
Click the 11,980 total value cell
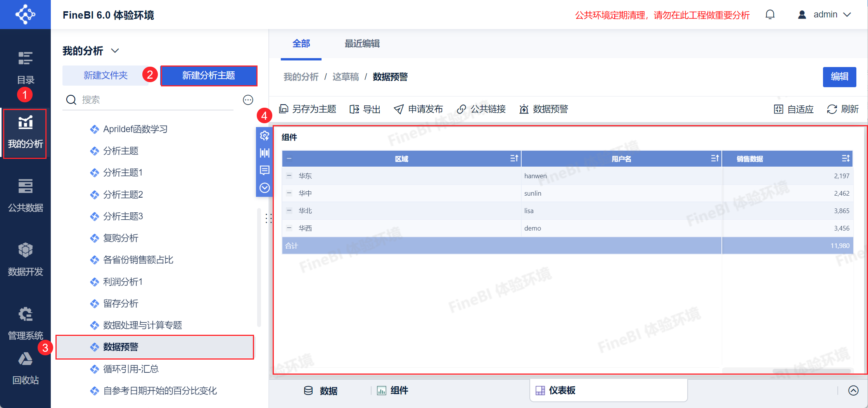(x=787, y=245)
